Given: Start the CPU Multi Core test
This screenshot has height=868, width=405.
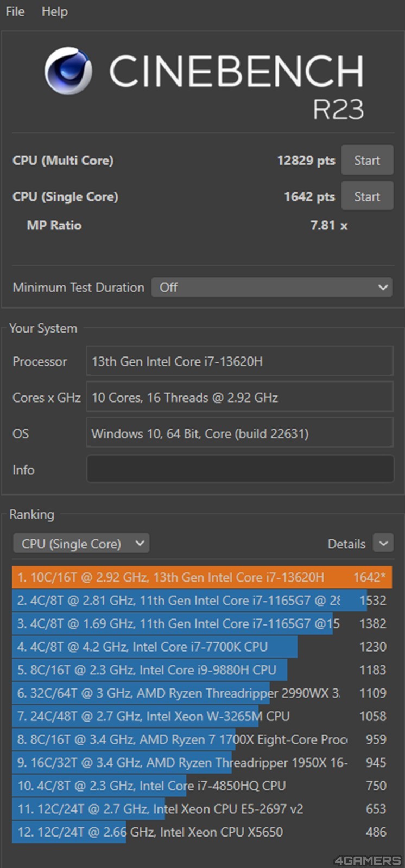Looking at the screenshot, I should (367, 161).
